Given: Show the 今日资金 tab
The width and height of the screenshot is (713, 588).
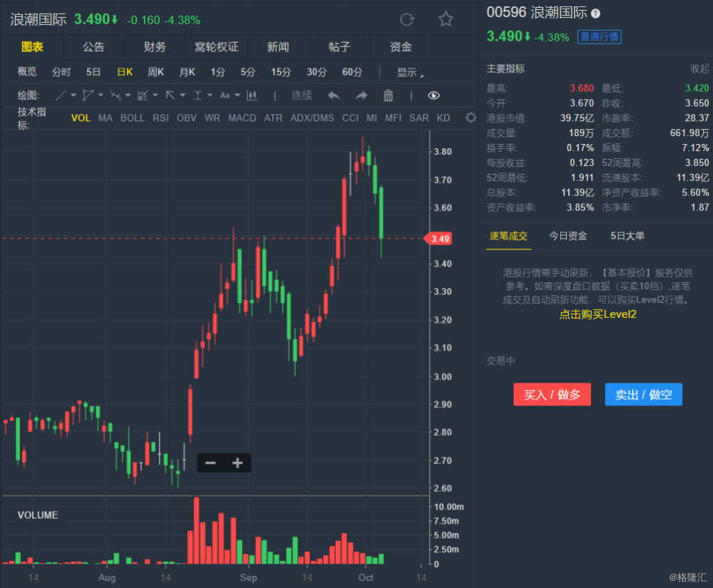Looking at the screenshot, I should (568, 236).
